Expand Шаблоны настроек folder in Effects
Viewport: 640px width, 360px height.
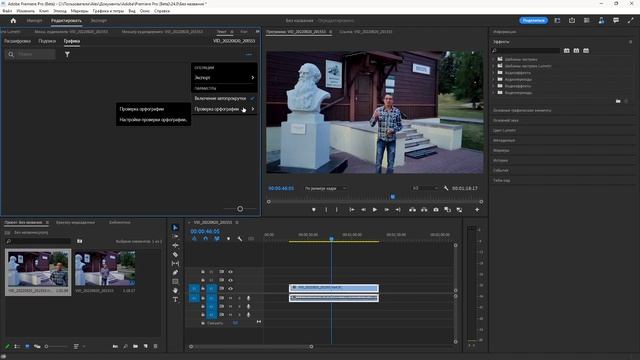click(x=493, y=59)
